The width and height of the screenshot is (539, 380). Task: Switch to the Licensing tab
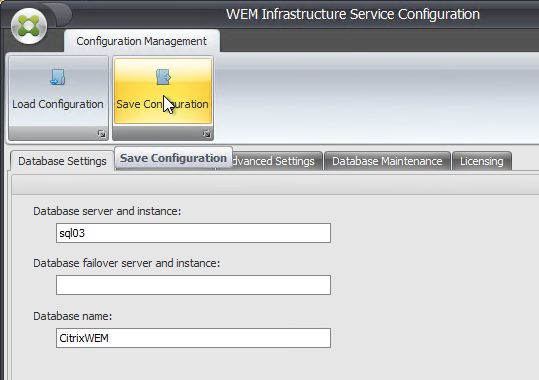tap(482, 161)
